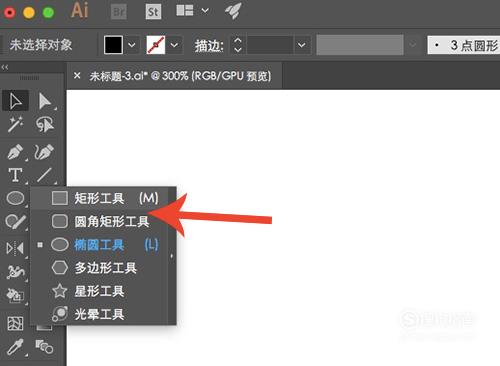The height and width of the screenshot is (366, 500).
Task: Switch to the 未标题-3.ai document tab
Action: click(180, 76)
